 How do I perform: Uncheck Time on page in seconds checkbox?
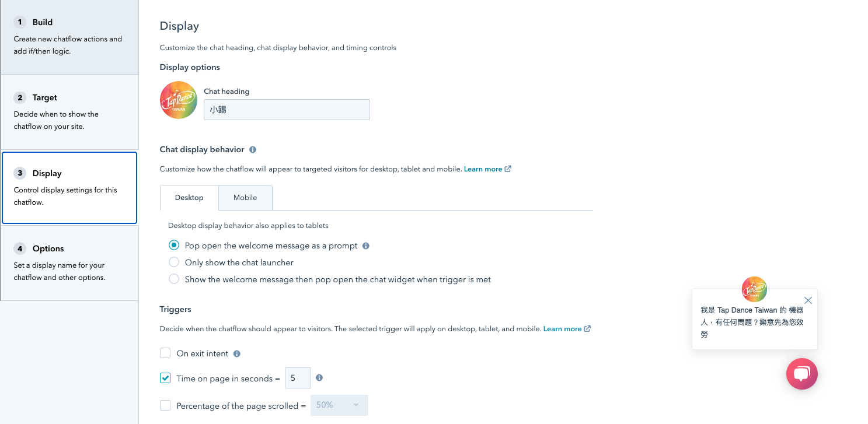coord(165,379)
